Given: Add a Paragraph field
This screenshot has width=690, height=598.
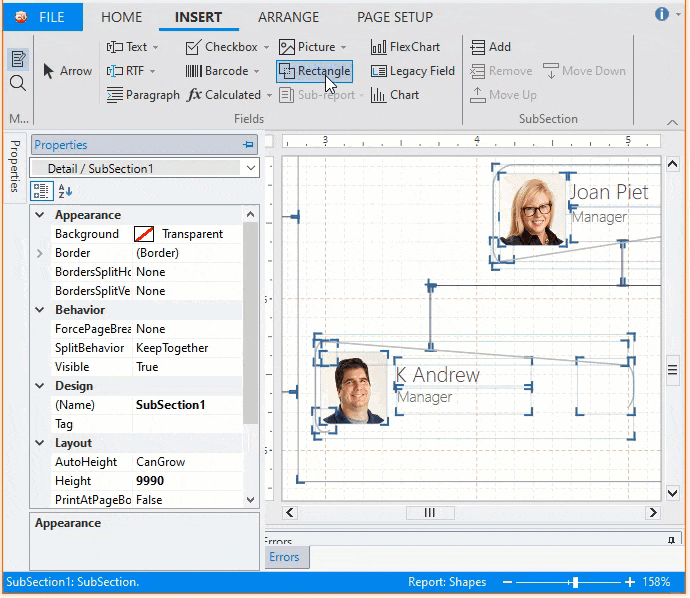Looking at the screenshot, I should point(144,95).
